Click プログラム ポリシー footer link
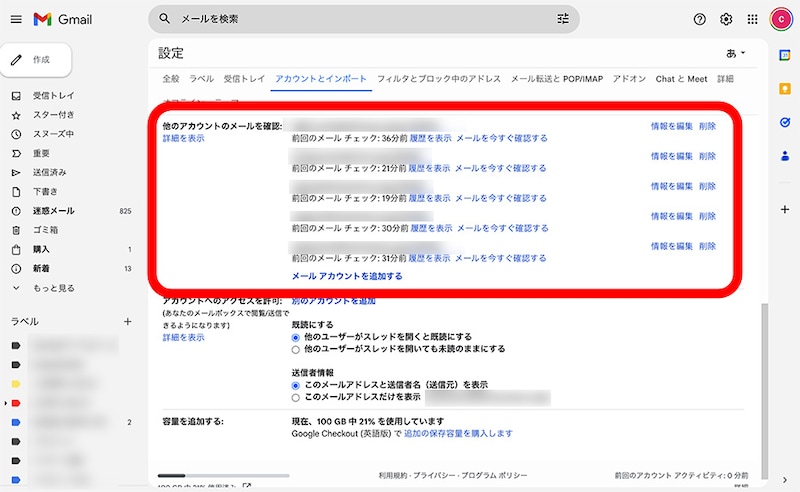 494,475
